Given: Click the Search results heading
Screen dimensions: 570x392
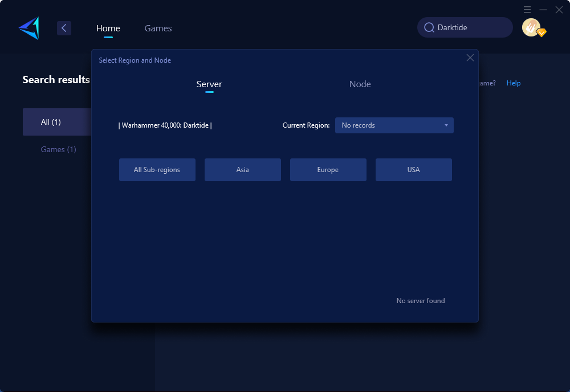Looking at the screenshot, I should [56, 80].
